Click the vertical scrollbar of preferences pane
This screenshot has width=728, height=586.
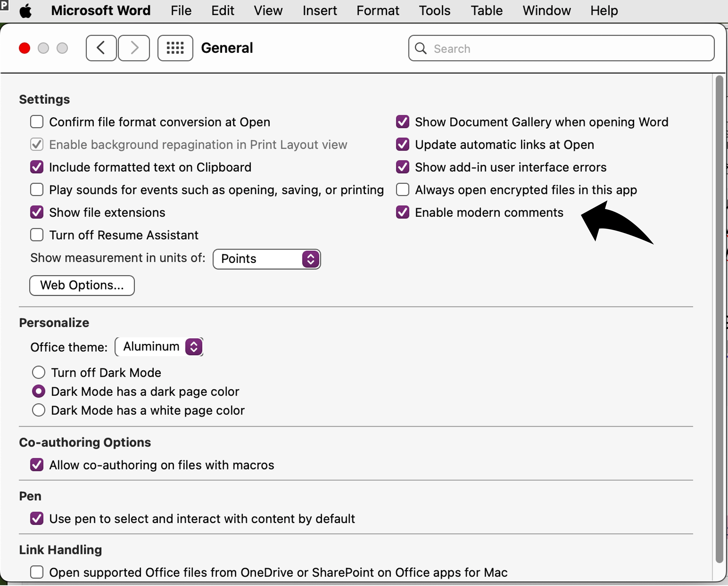tap(719, 319)
